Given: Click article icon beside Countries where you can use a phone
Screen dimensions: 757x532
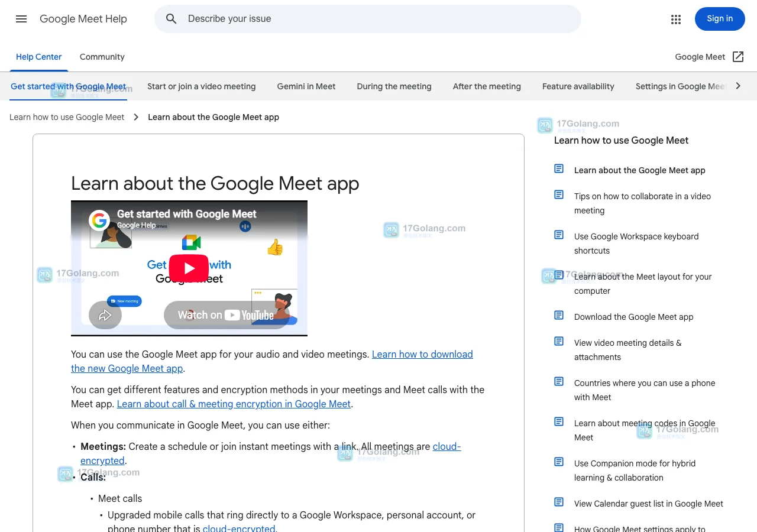Looking at the screenshot, I should point(559,381).
